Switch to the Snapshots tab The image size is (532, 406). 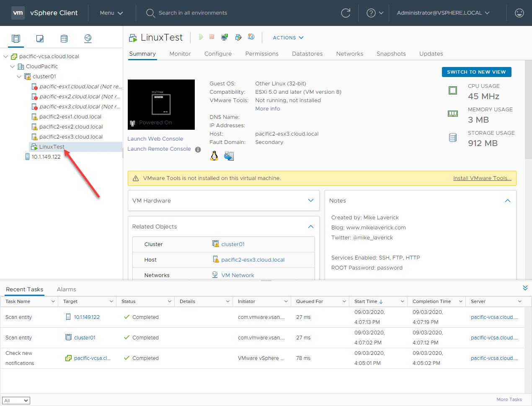[391, 54]
